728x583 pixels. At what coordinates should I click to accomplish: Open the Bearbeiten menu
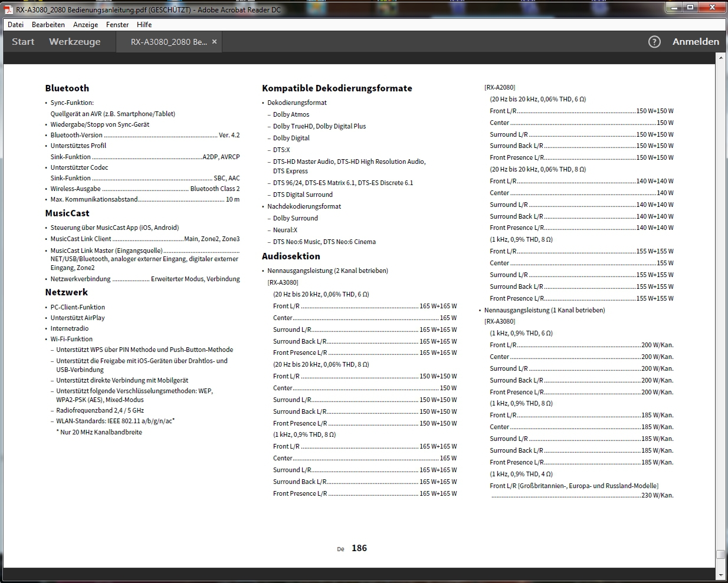[48, 25]
